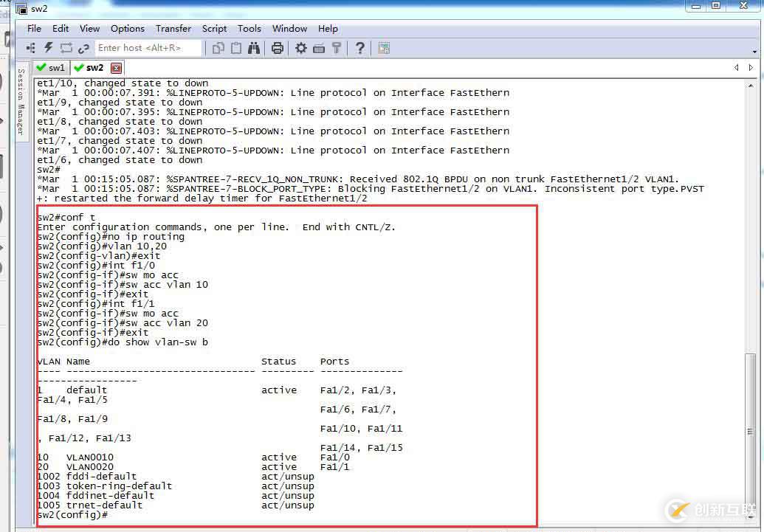Open Session Options gear icon

coord(301,48)
